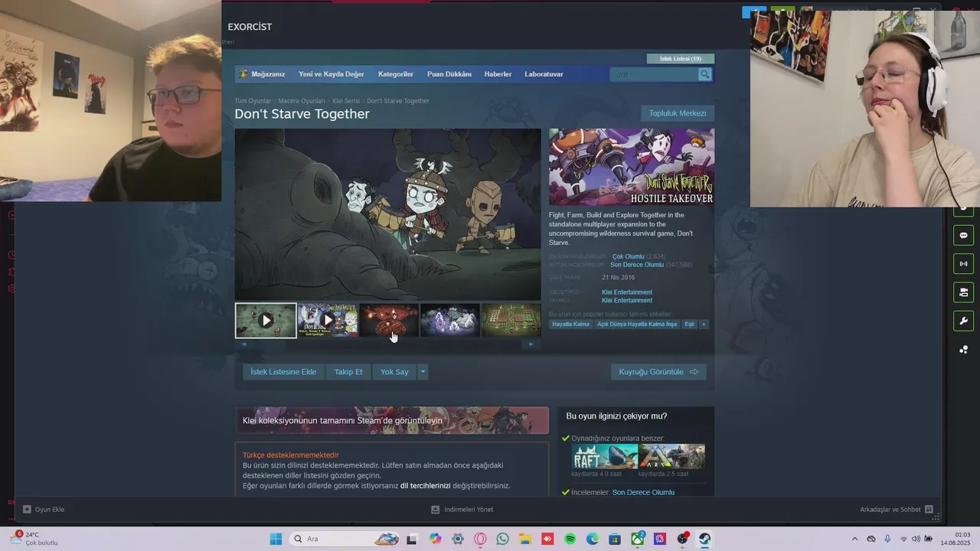This screenshot has height=551, width=980.
Task: Click the dil tercihlerinizi link
Action: click(425, 486)
